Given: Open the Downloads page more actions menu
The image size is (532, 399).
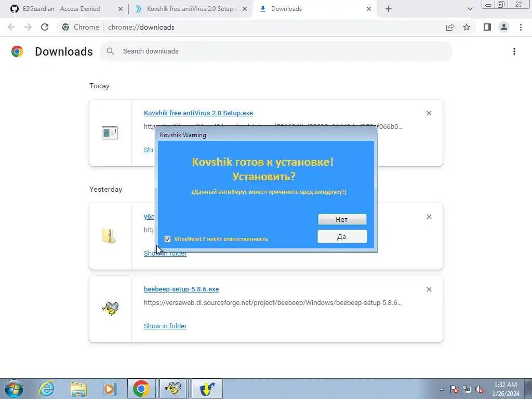Looking at the screenshot, I should tap(514, 51).
